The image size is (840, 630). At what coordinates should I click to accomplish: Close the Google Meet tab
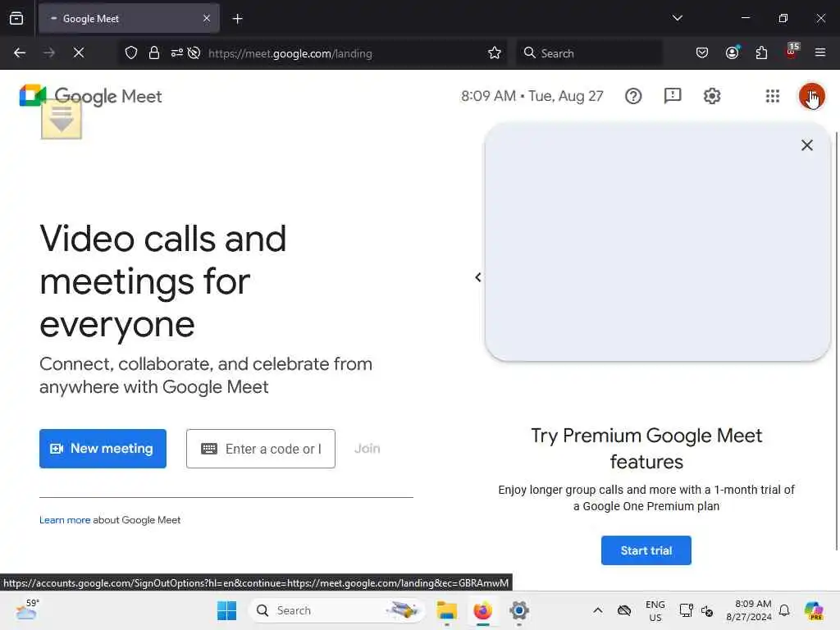tap(207, 19)
